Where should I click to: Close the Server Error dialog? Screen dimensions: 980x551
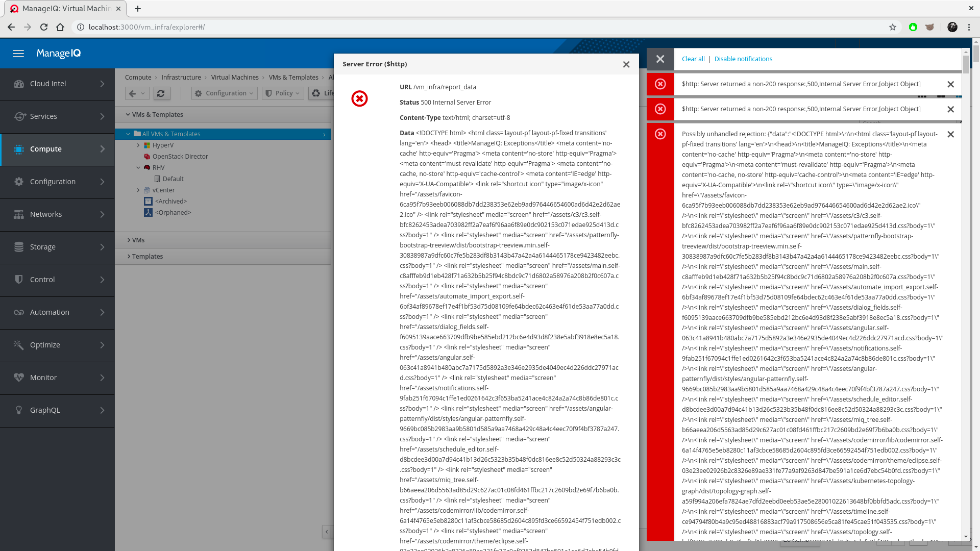pyautogui.click(x=626, y=64)
